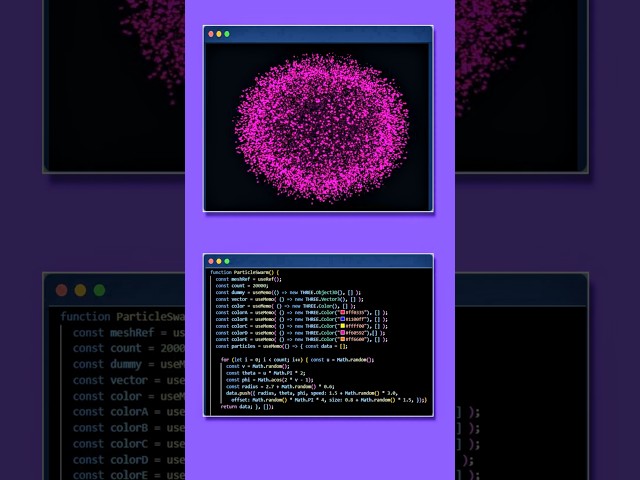Click the 'const vector' Vector3 line in front window

point(289,299)
